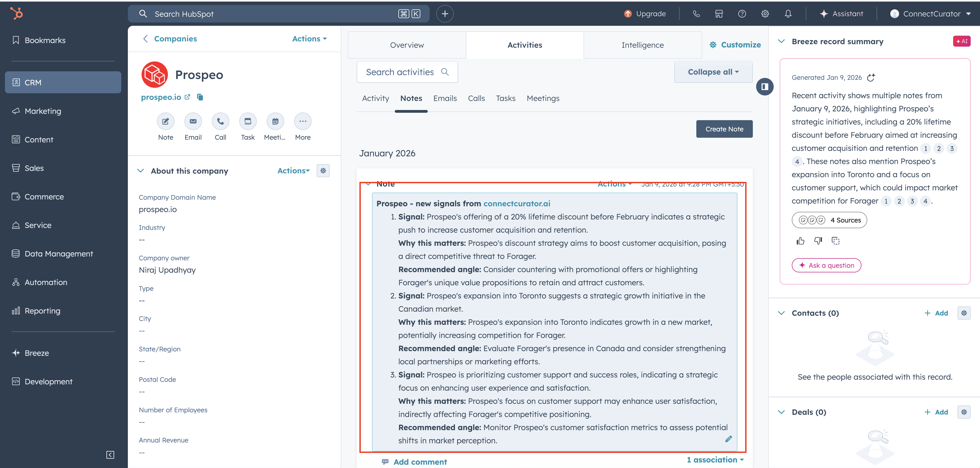980x468 pixels.
Task: Collapse the Contacts section chevron
Action: click(x=781, y=313)
